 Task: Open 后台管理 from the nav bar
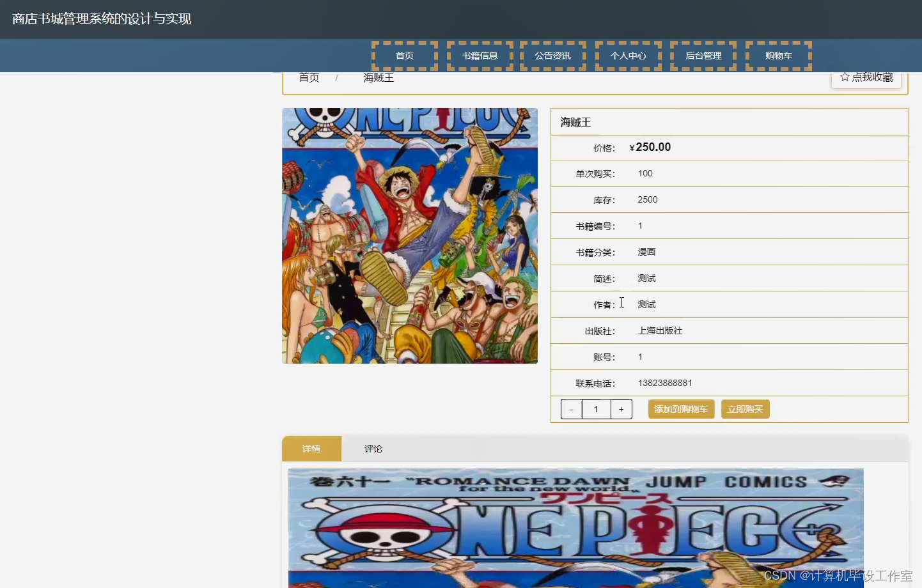click(x=703, y=56)
